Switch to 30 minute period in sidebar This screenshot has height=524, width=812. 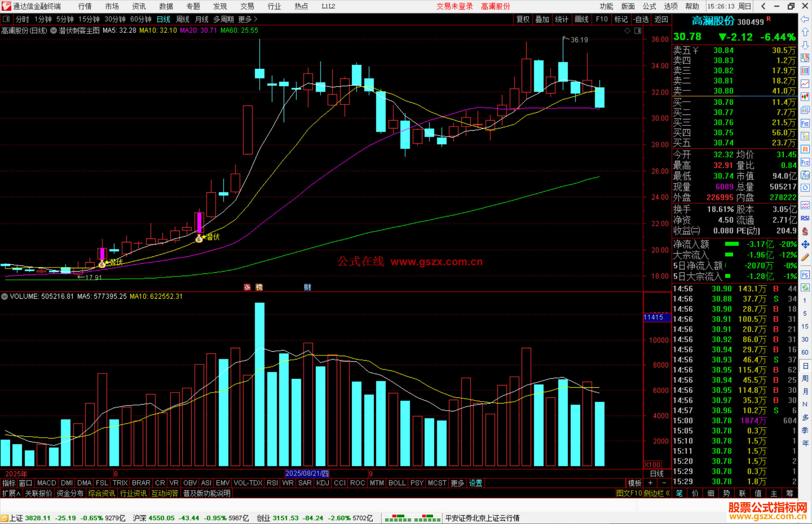coord(805,340)
